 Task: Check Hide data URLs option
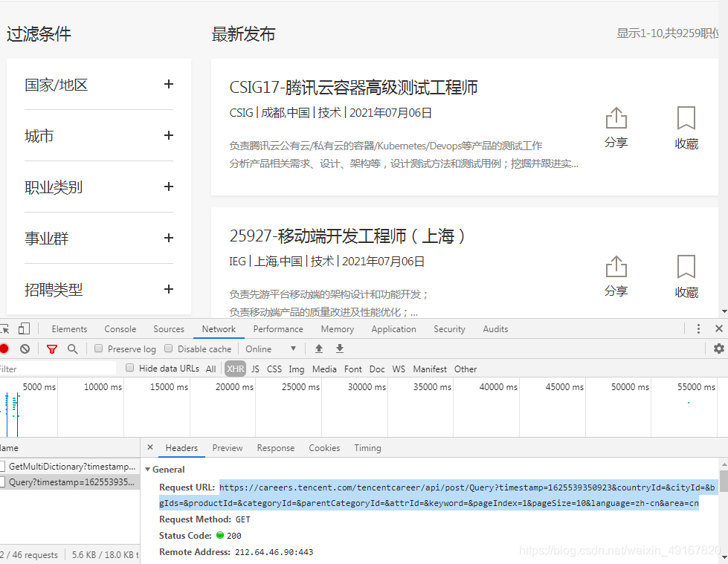(130, 368)
